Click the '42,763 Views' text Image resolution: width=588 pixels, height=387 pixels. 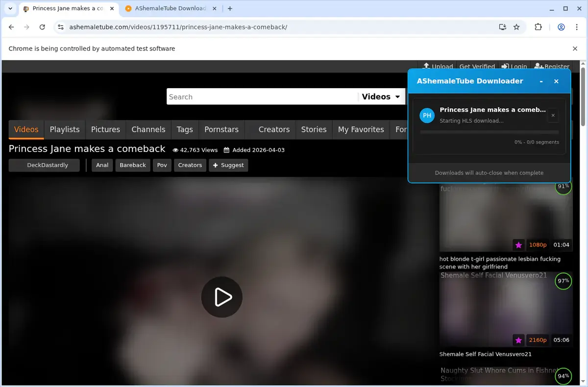pyautogui.click(x=195, y=150)
